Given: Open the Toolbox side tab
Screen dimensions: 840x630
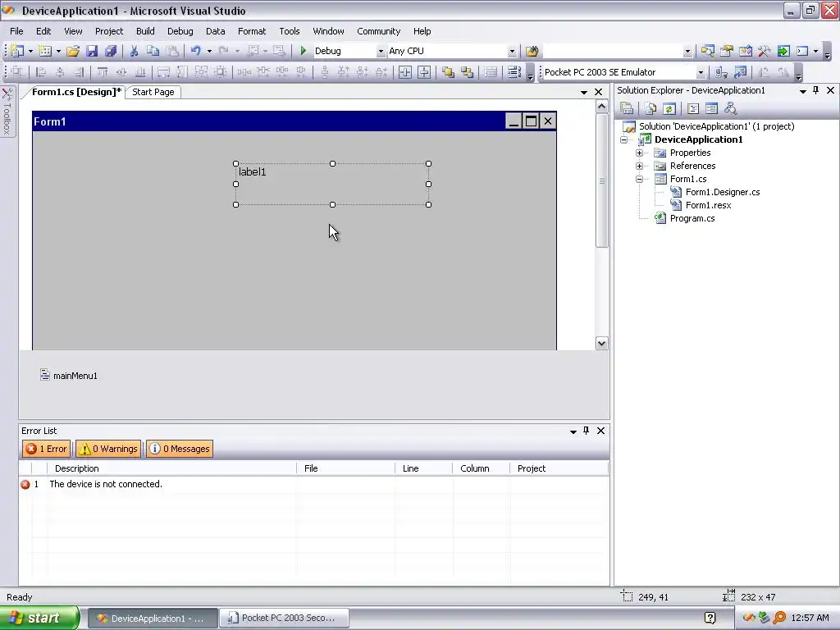Looking at the screenshot, I should point(7,112).
